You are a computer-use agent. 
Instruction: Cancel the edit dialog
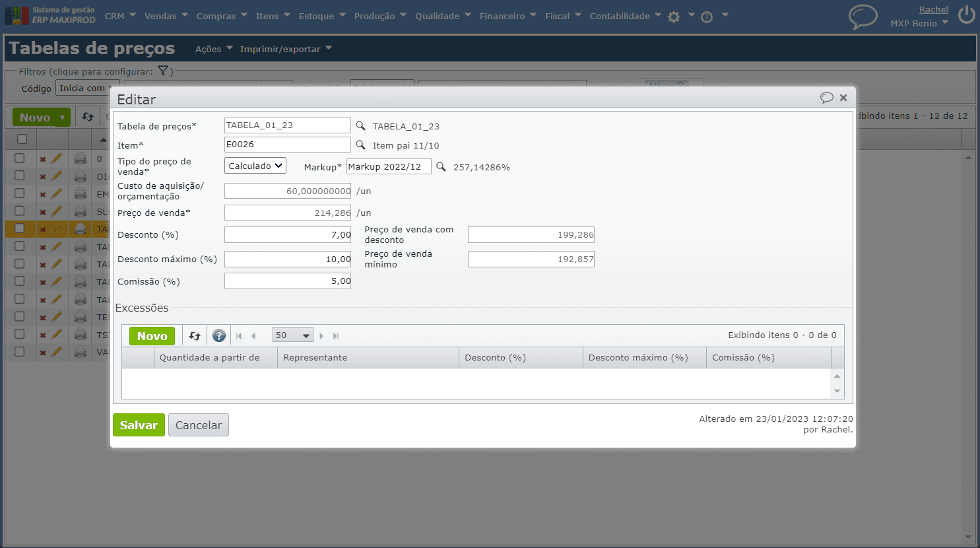[199, 425]
